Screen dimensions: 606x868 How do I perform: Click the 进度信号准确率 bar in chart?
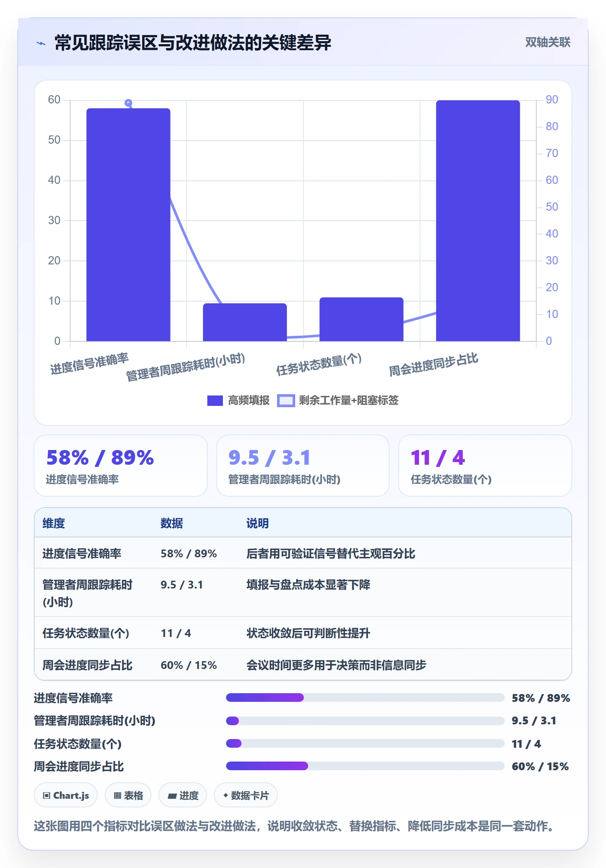129,225
